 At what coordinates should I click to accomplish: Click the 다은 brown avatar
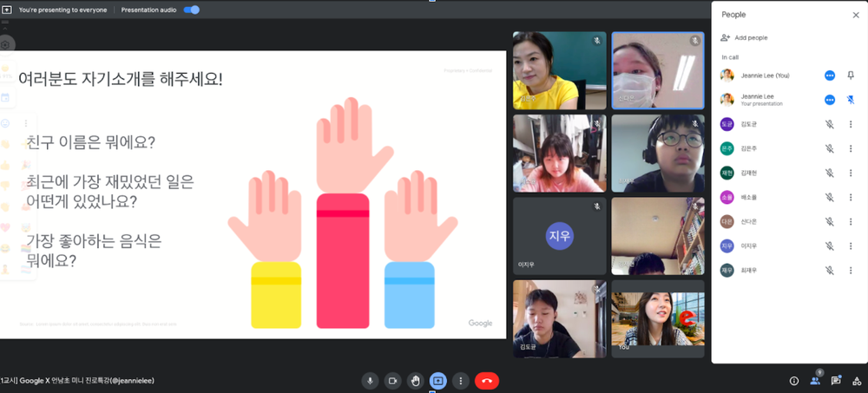coord(727,221)
